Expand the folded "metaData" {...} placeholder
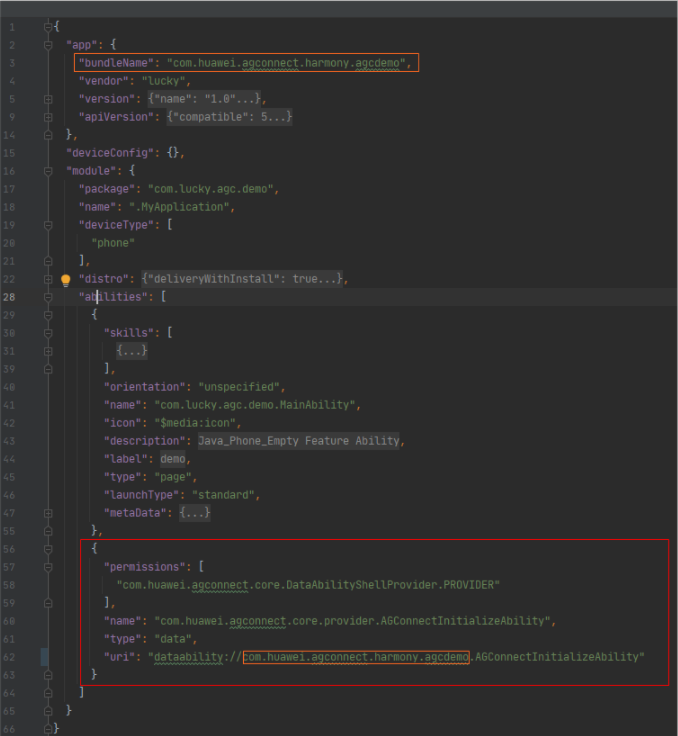The height and width of the screenshot is (736, 678). pos(194,513)
